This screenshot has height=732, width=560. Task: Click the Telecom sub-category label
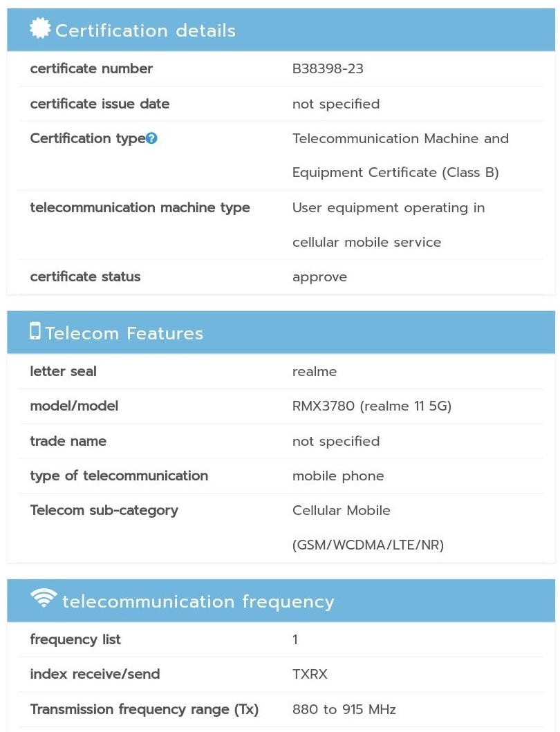[x=104, y=510]
